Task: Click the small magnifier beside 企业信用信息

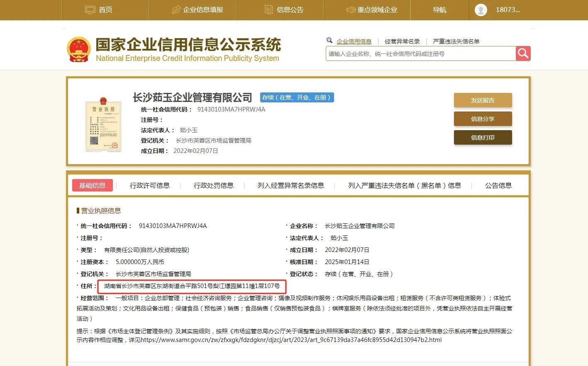Action: [x=329, y=41]
